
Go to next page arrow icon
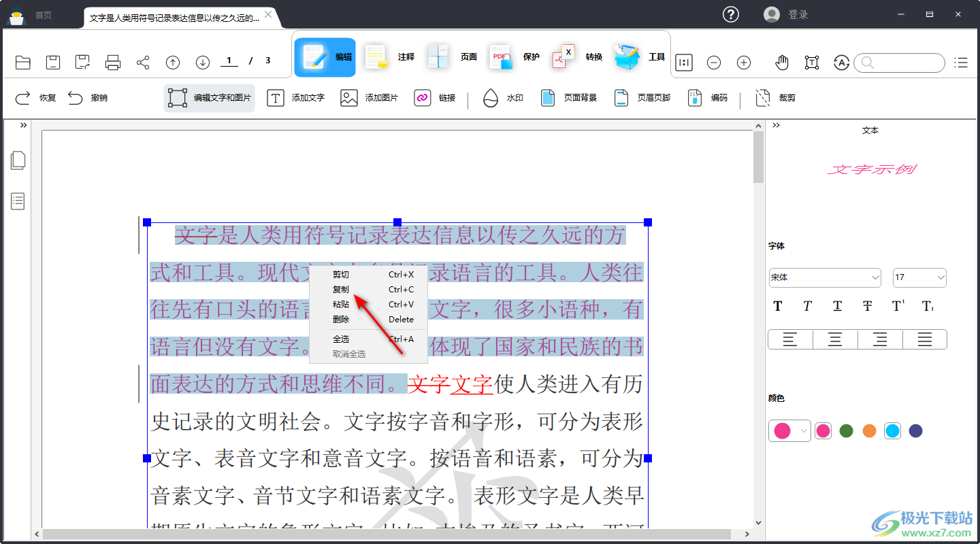(x=203, y=63)
